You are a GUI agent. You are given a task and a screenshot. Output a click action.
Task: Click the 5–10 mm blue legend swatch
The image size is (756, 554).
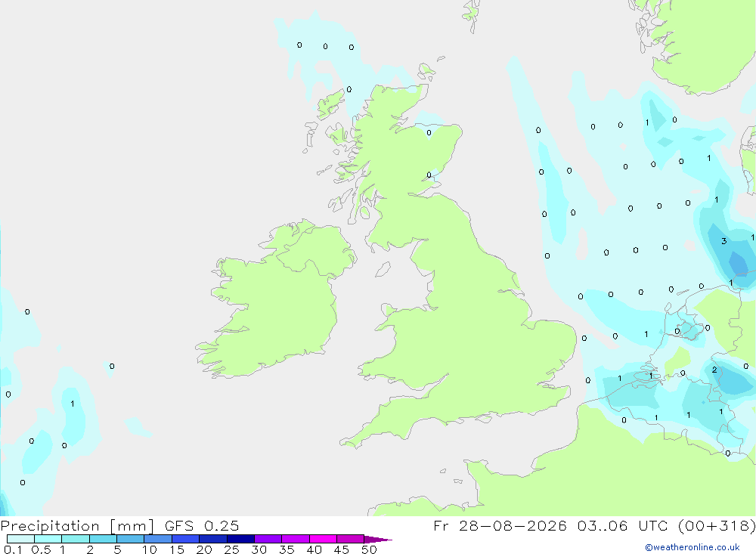pos(130,539)
